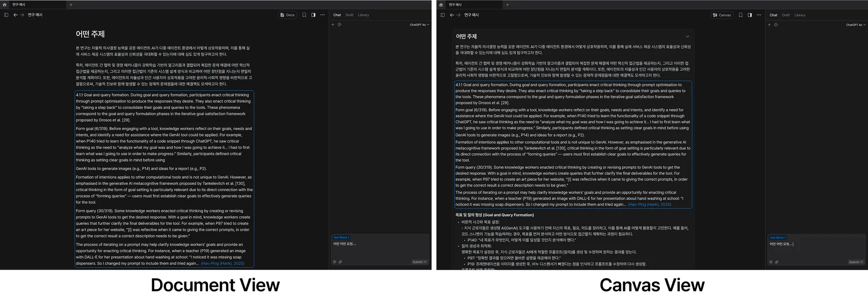Viewport: 868px width, 301px height.
Task: Go back with the arrow in Canvas View
Action: click(x=452, y=15)
